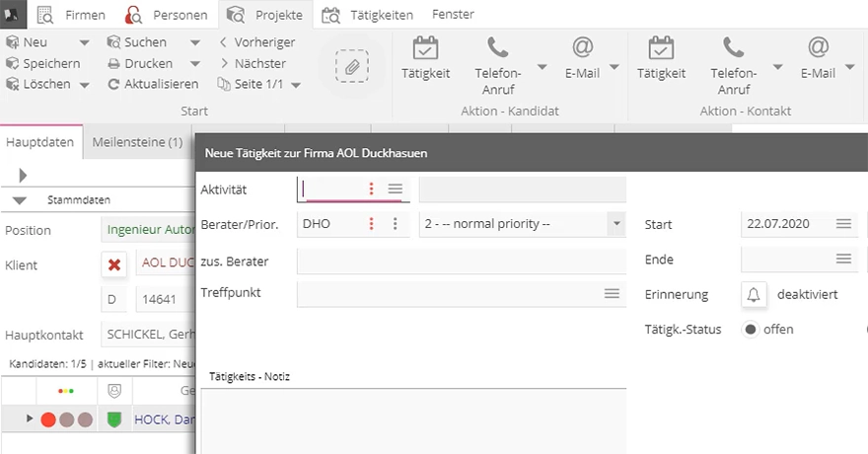Open the Start date picker icon
The height and width of the screenshot is (454, 868).
point(843,224)
